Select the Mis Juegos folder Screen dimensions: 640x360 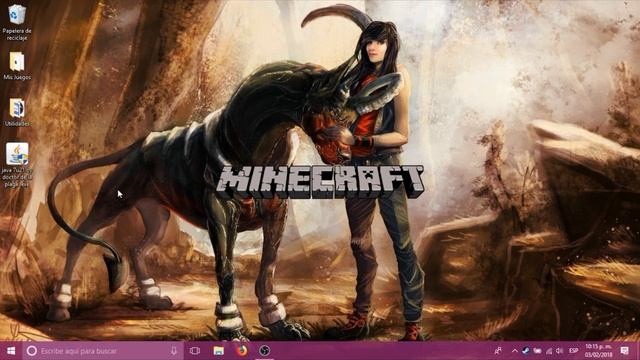(17, 65)
